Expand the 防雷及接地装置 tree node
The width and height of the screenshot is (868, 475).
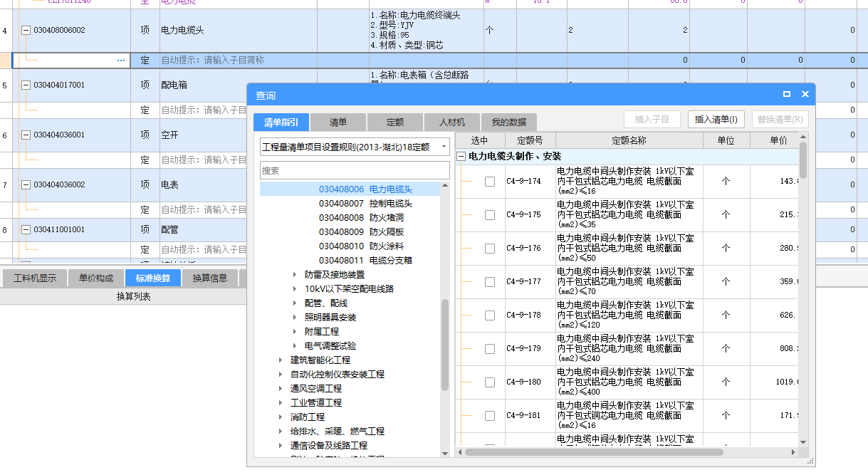296,275
